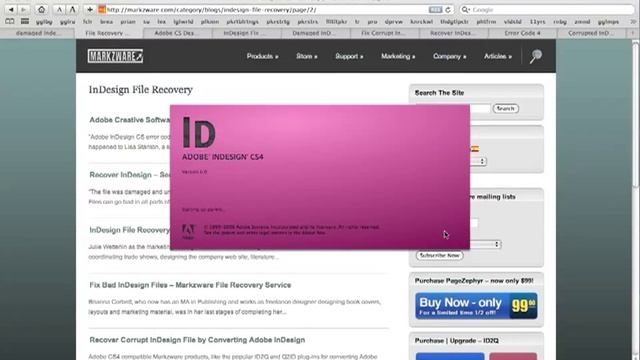
Task: Open "Fix Bad InDesign Files – Markzware File Recovery Service"
Action: [x=190, y=285]
